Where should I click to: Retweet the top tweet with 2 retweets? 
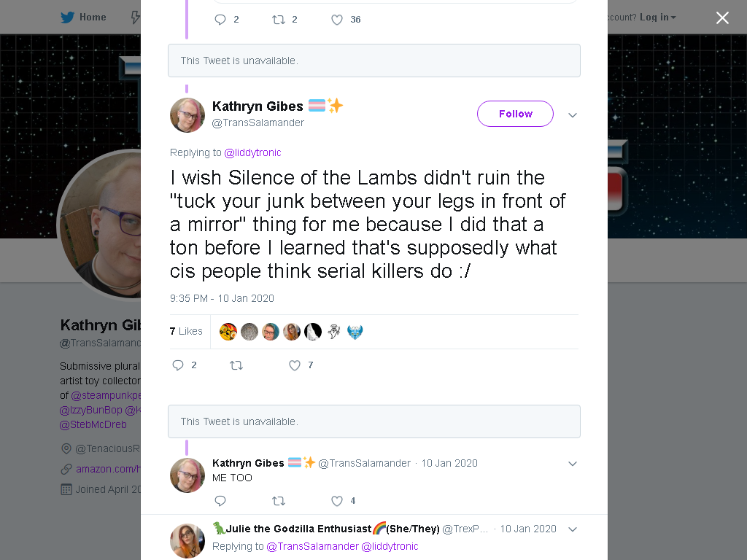(x=278, y=20)
